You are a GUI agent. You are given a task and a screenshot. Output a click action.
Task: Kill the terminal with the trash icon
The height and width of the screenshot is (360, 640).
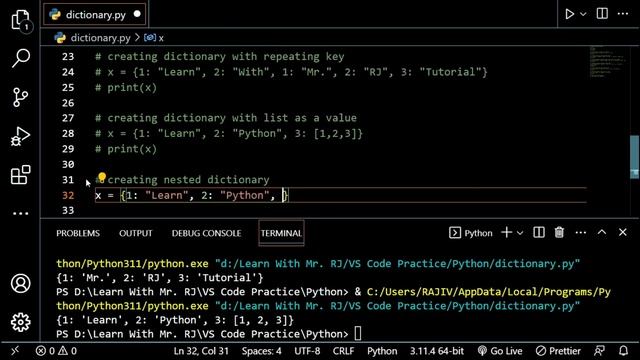[559, 232]
